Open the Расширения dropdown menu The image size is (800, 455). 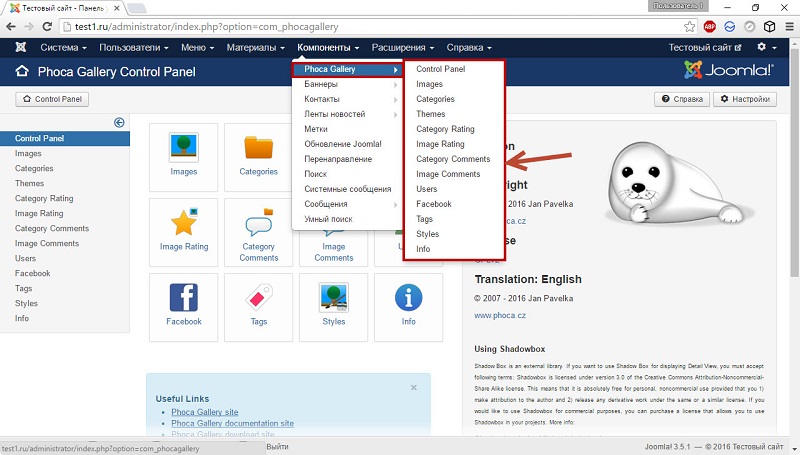pyautogui.click(x=403, y=47)
